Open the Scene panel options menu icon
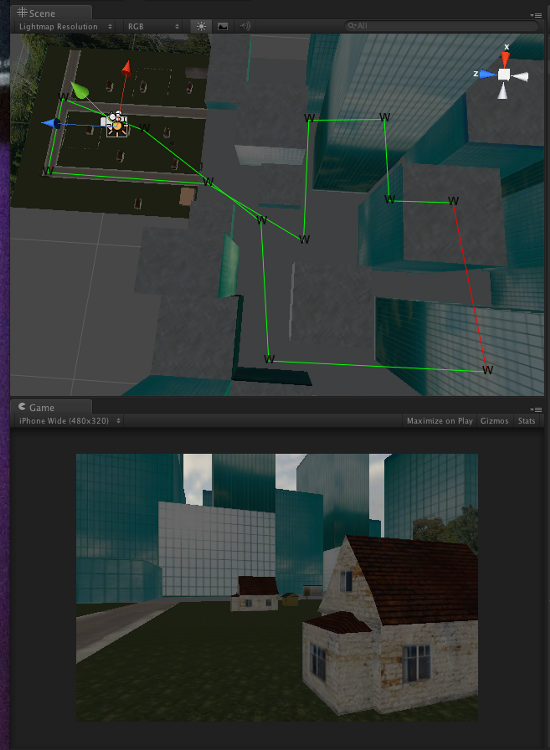 (x=536, y=15)
